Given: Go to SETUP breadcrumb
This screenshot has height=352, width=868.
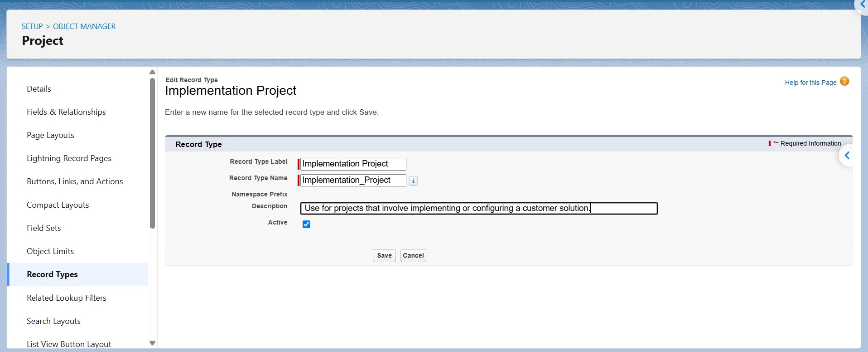Looking at the screenshot, I should point(32,26).
